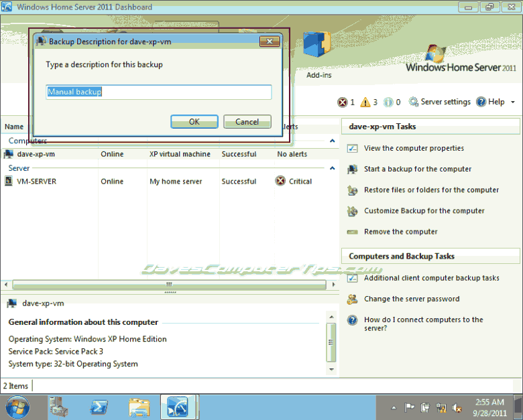
Task: Click Change the server password icon
Action: 352,299
